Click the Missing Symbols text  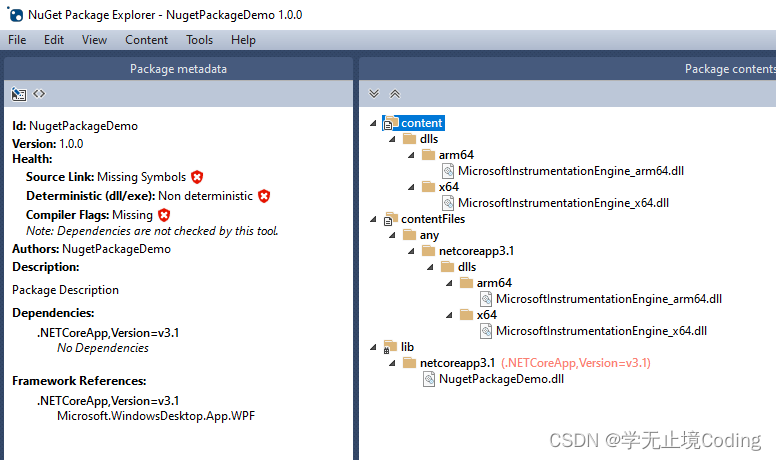click(142, 177)
